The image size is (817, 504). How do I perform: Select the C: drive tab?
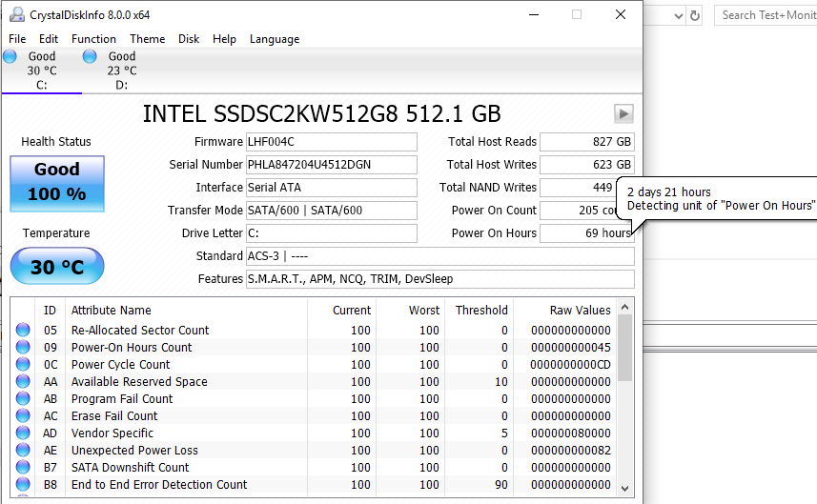42,71
